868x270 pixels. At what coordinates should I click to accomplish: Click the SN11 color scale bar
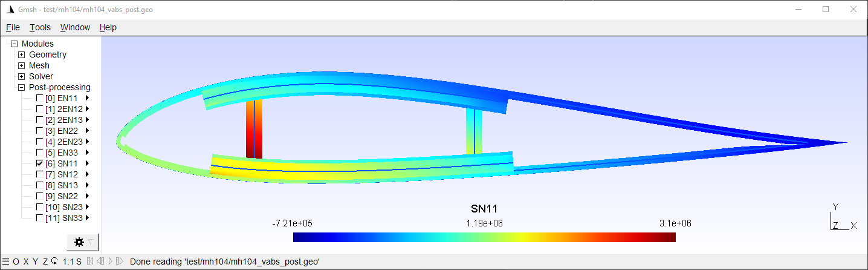484,237
